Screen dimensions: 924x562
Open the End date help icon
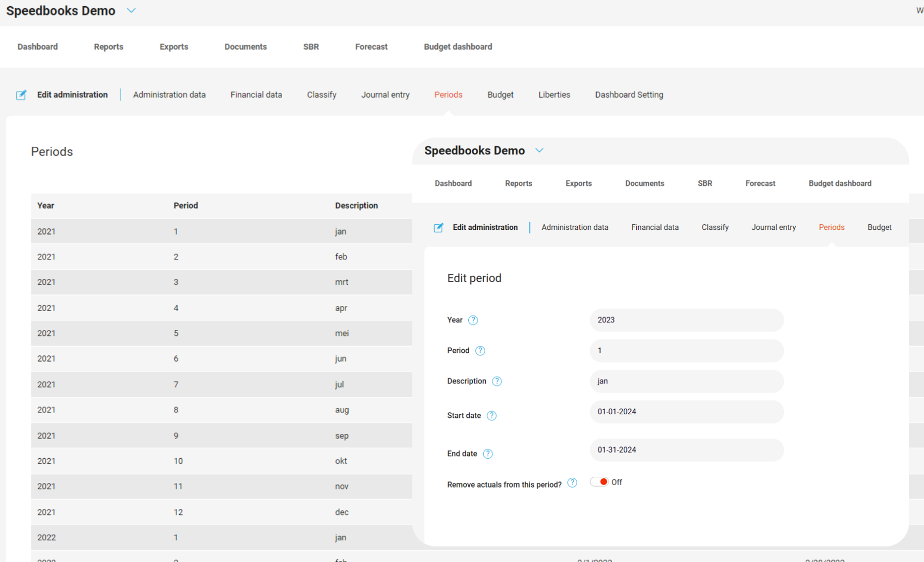pyautogui.click(x=488, y=454)
